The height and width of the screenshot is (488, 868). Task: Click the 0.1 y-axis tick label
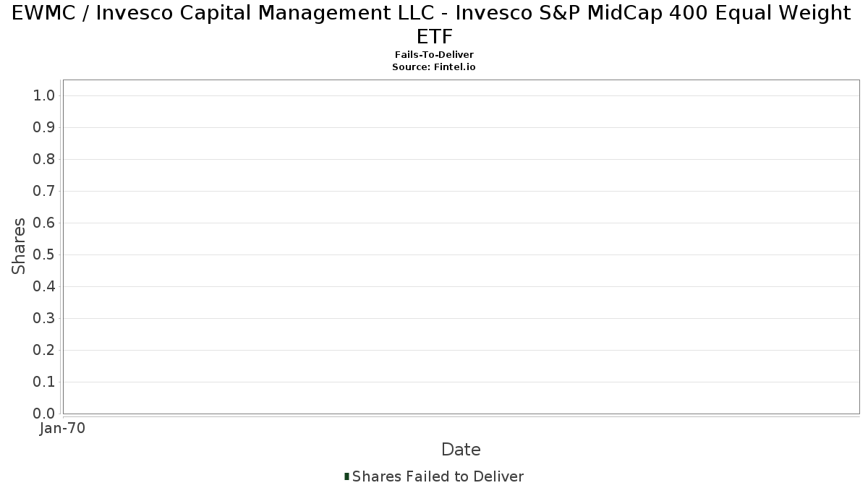pyautogui.click(x=44, y=382)
